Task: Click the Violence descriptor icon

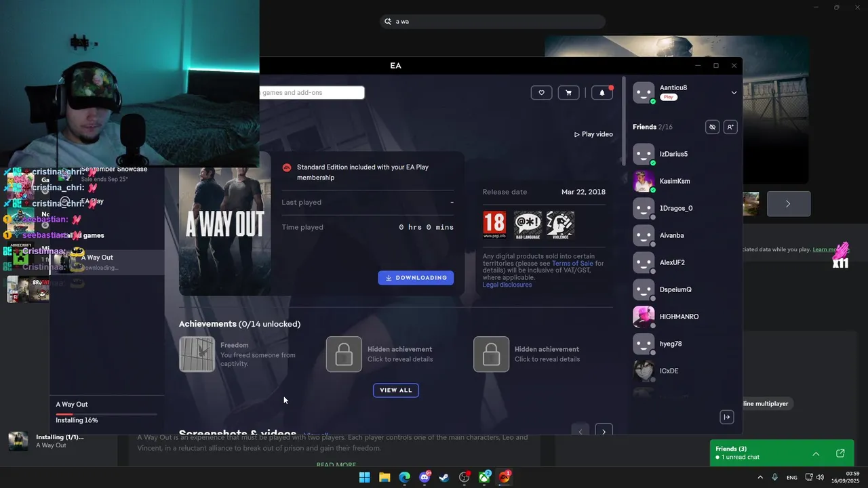Action: tap(560, 225)
